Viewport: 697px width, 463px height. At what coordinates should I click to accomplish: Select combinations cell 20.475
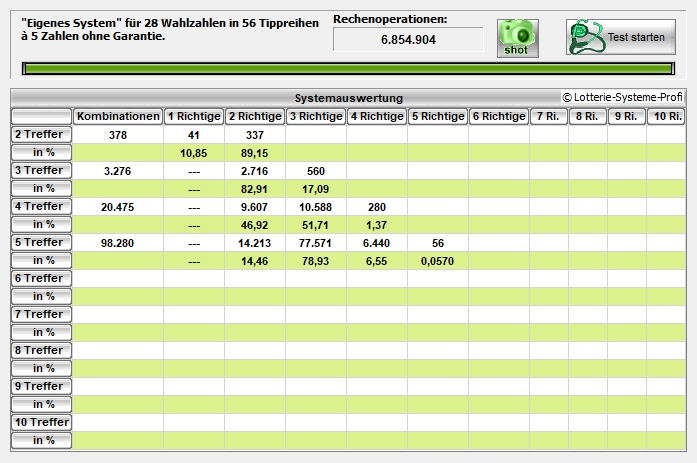pyautogui.click(x=118, y=207)
